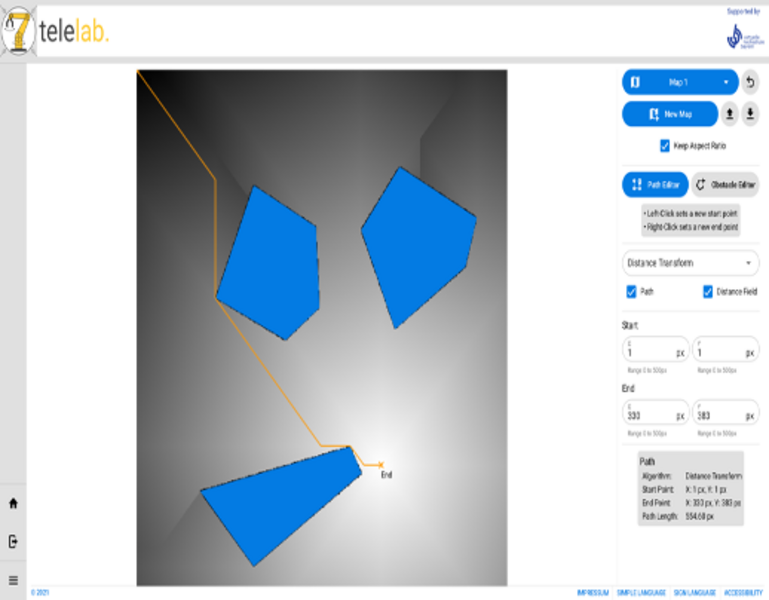769x600 pixels.
Task: Click the End Y coordinate field
Action: coord(719,414)
